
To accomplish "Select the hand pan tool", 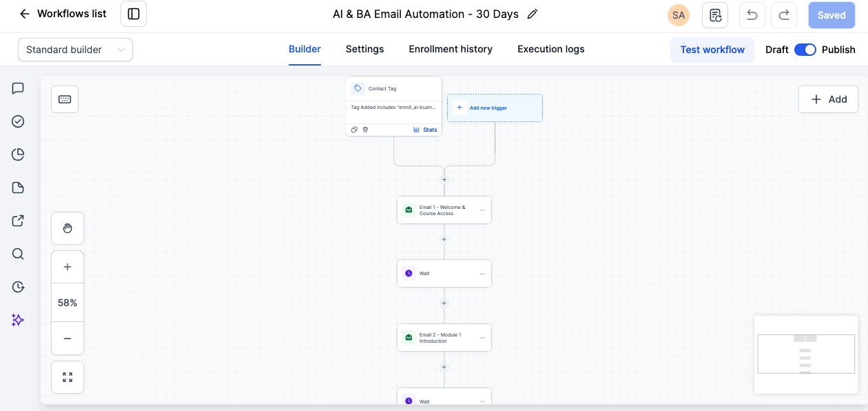I will [x=68, y=228].
